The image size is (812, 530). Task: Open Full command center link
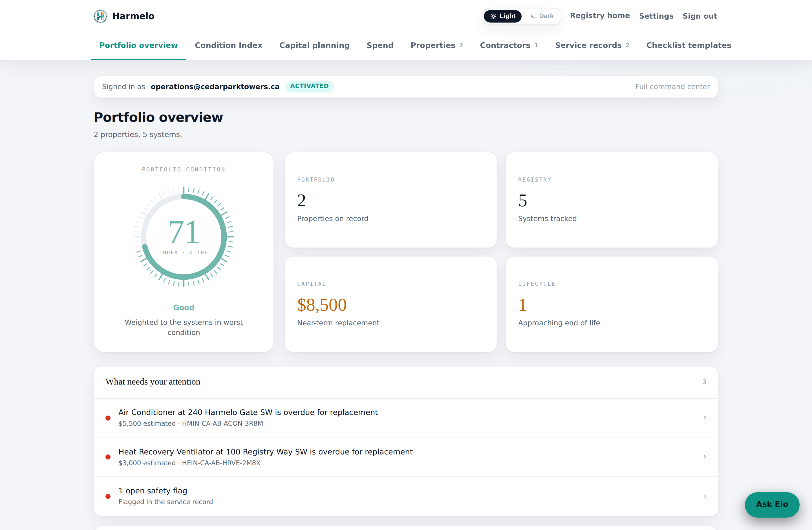(672, 87)
